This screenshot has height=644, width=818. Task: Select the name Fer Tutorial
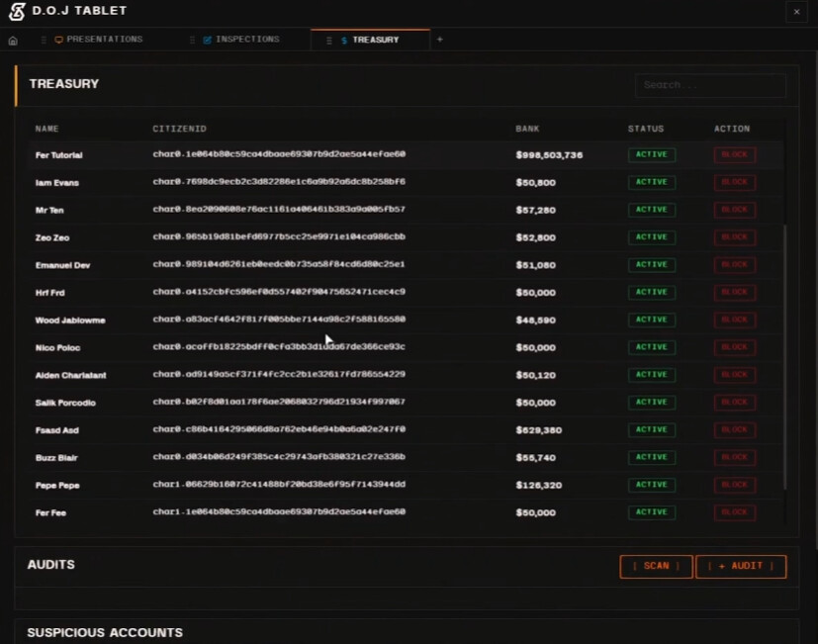coord(59,155)
